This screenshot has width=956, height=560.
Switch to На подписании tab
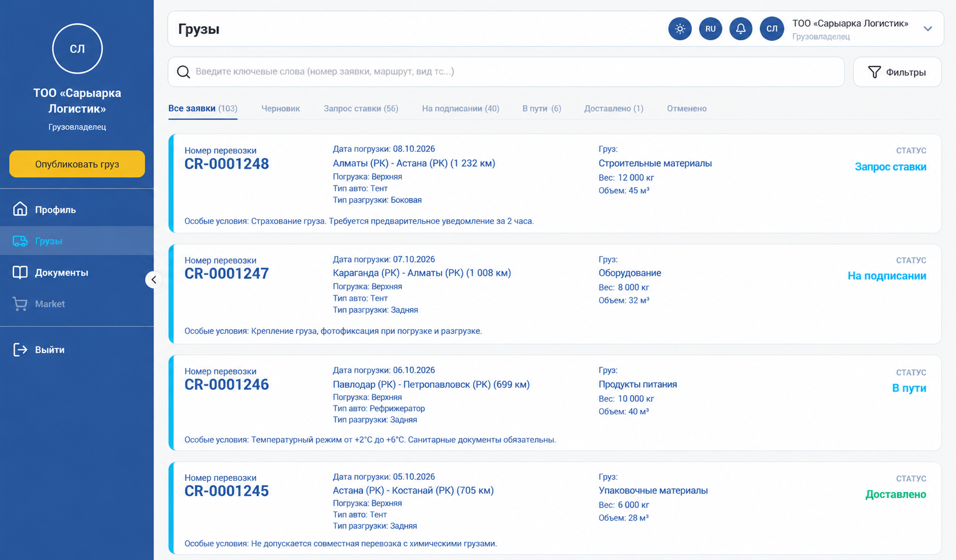click(x=461, y=108)
